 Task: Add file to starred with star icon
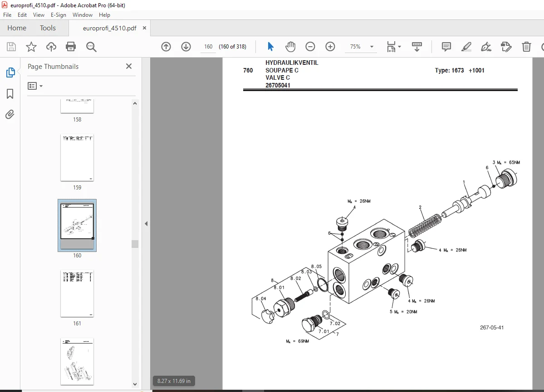(x=31, y=47)
